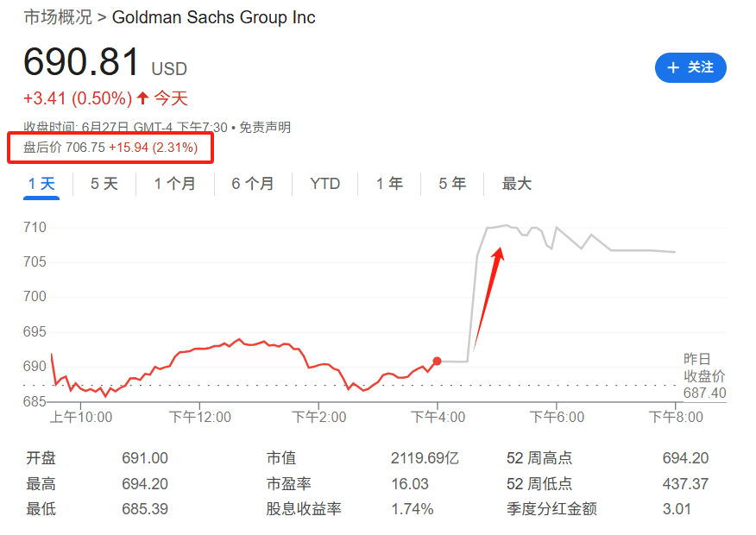Screen dimensions: 756x535
Task: Click the 市值 2119.69亿 value
Action: coord(425,458)
